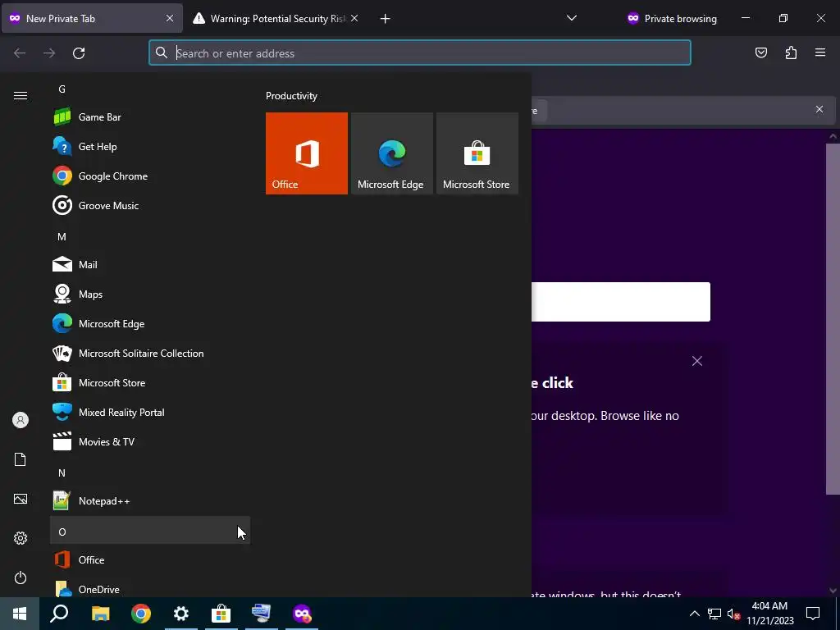The width and height of the screenshot is (840, 630).
Task: Open Chrome from the taskbar
Action: coord(141,614)
